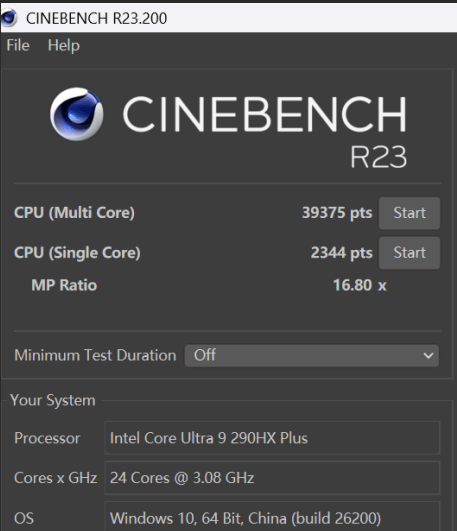
Task: Click the CINEBENCH R23.200 window title
Action: tap(97, 18)
